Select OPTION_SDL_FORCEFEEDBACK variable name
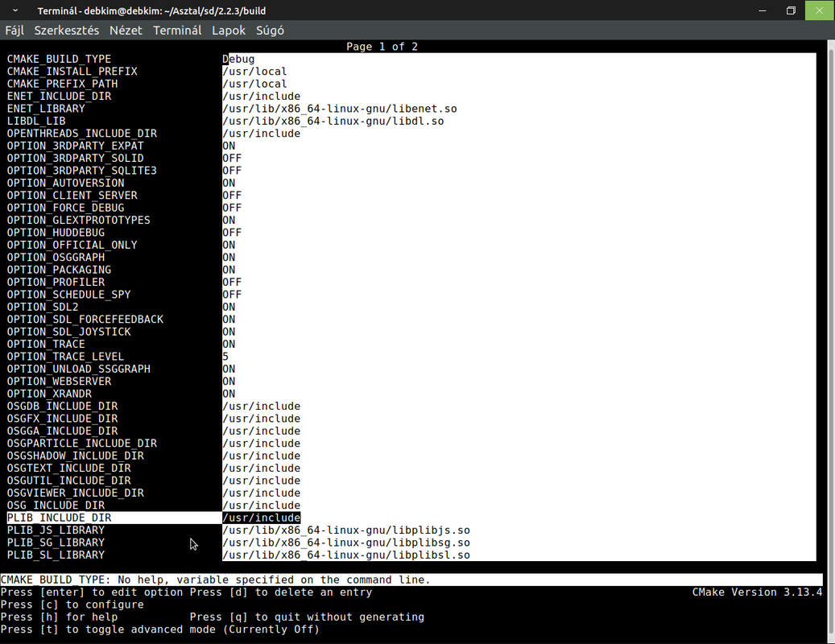 tap(85, 320)
